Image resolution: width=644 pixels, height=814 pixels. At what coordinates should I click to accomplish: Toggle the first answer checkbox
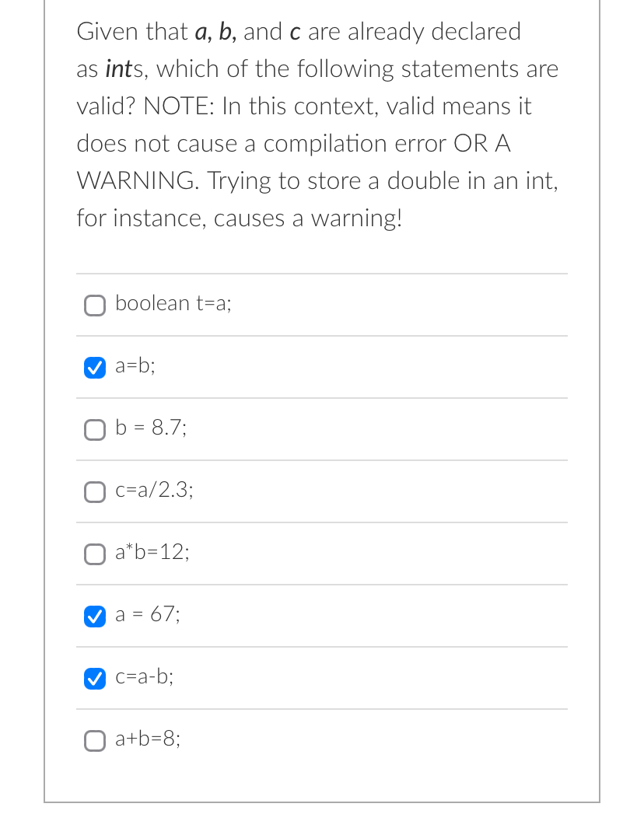[94, 306]
